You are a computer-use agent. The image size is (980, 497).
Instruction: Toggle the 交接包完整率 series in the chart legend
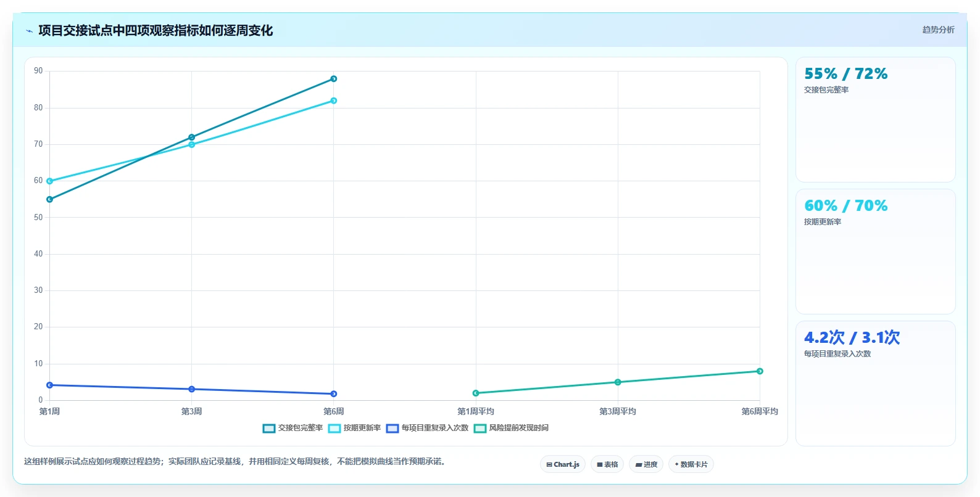tap(293, 428)
